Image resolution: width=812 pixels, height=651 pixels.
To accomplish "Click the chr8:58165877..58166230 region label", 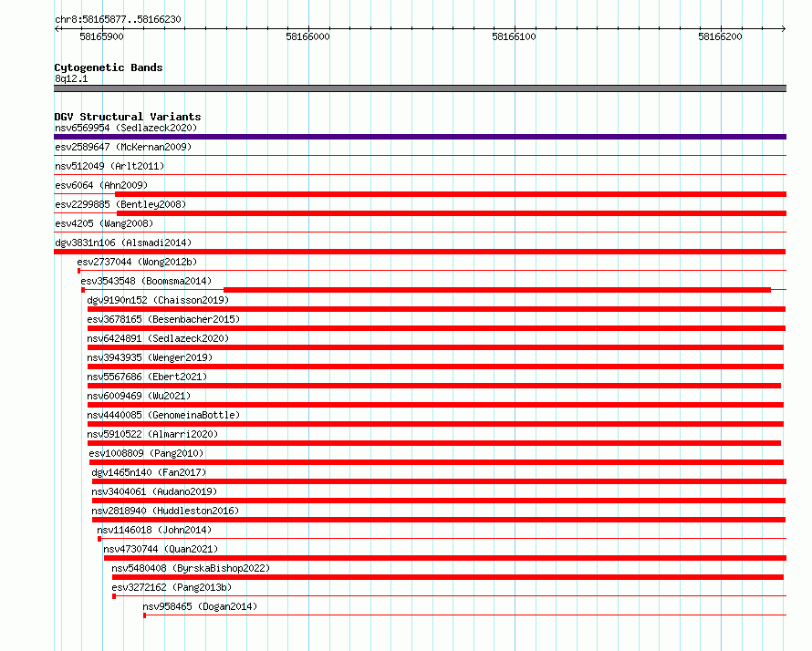I will 118,20.
